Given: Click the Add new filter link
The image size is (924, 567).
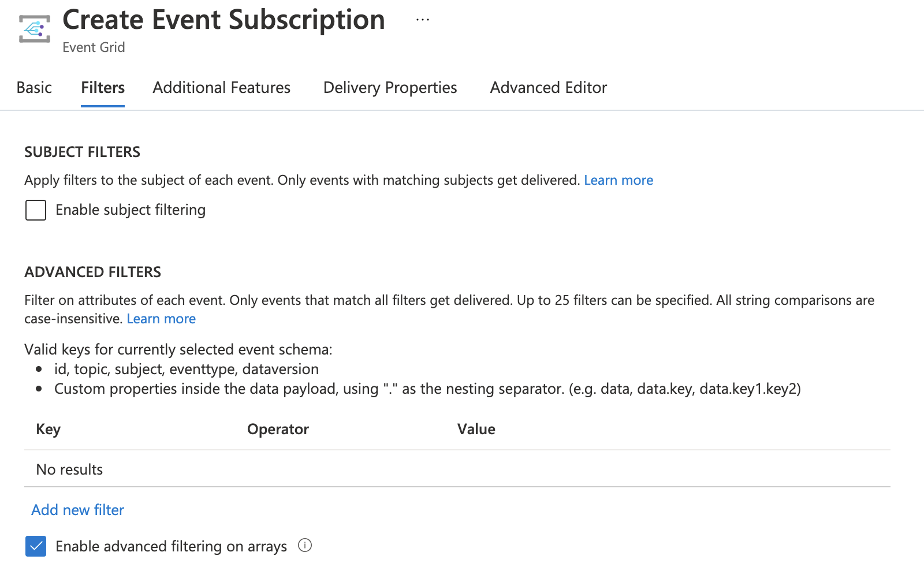Looking at the screenshot, I should (78, 510).
